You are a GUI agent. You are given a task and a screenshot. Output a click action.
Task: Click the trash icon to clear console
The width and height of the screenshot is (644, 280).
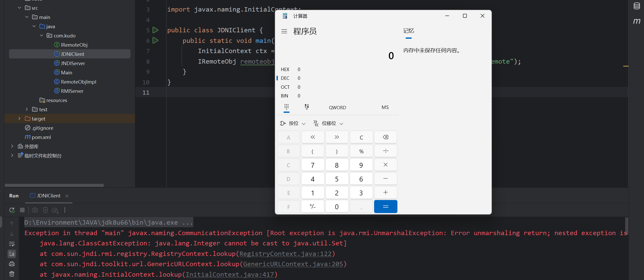[12, 274]
